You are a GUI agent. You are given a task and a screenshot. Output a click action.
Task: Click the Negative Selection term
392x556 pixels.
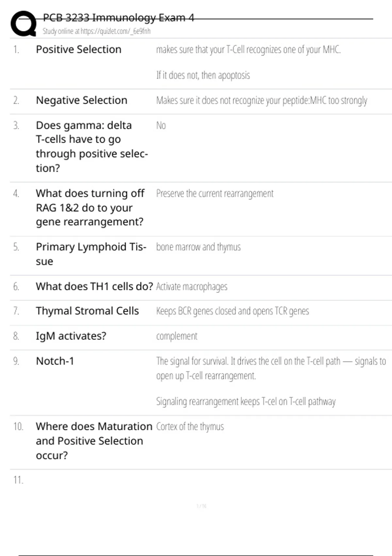(81, 100)
